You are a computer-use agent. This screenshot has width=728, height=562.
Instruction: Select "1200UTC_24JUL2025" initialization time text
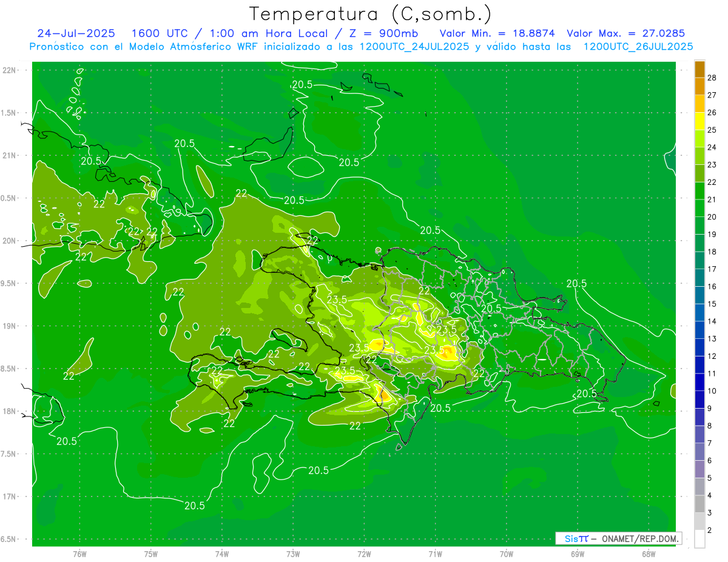pos(414,47)
